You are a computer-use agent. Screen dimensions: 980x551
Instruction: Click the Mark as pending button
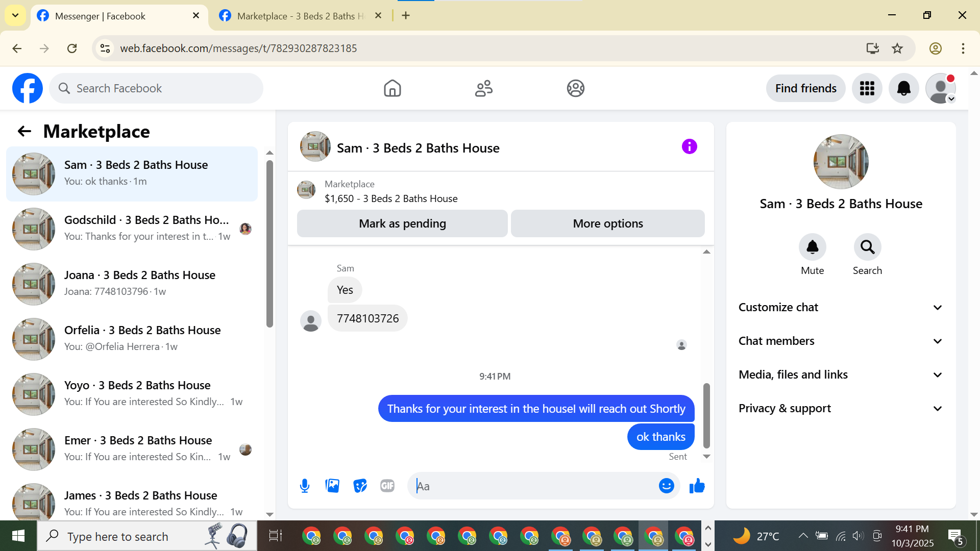(x=402, y=223)
